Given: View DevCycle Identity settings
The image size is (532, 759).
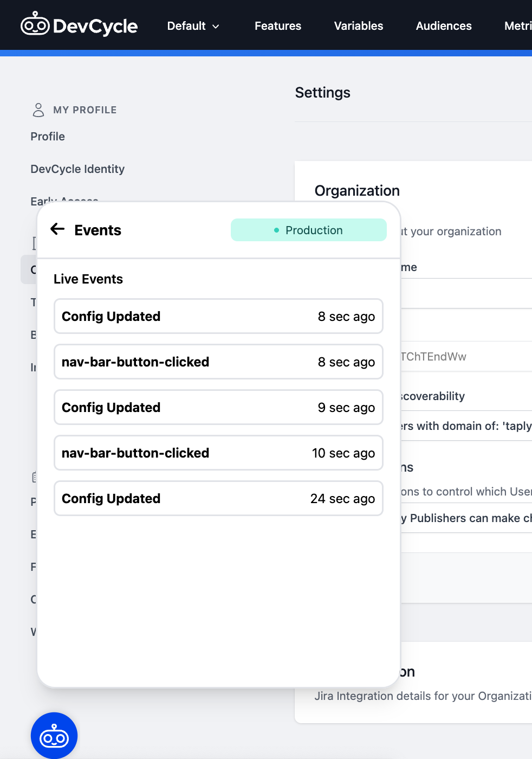Looking at the screenshot, I should tap(77, 169).
